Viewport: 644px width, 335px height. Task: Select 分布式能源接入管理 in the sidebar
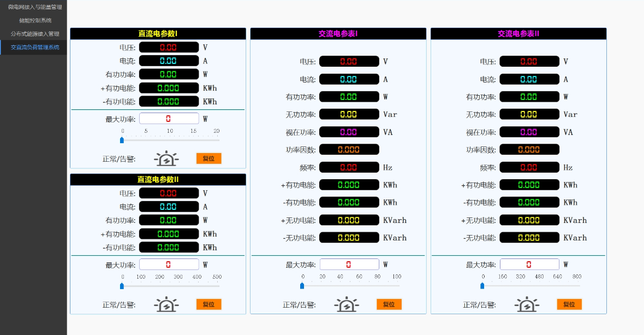click(x=35, y=34)
